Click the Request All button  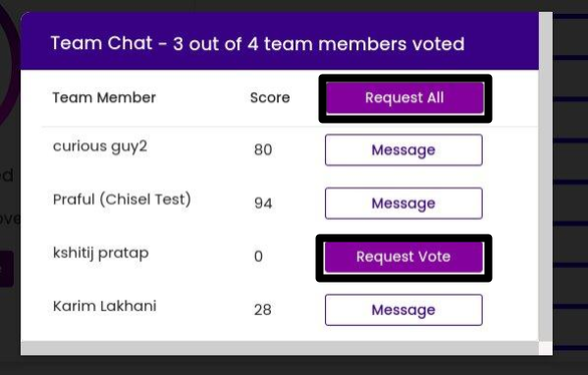pyautogui.click(x=404, y=98)
